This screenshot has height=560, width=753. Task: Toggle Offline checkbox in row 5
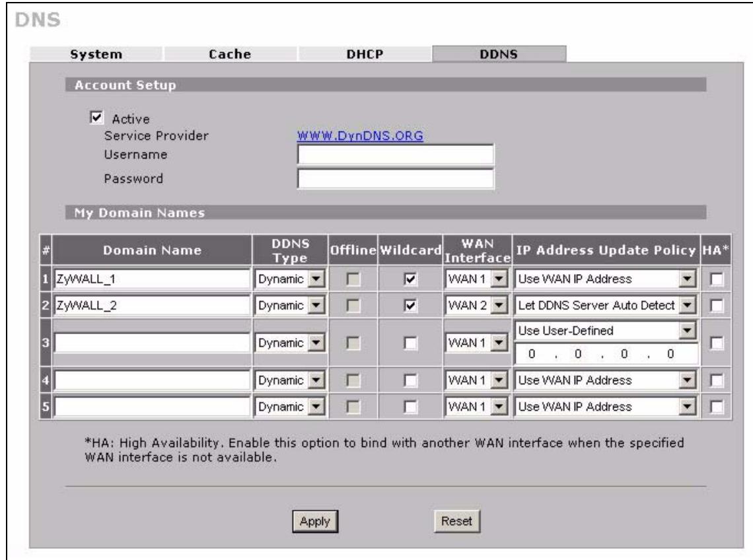pyautogui.click(x=353, y=407)
